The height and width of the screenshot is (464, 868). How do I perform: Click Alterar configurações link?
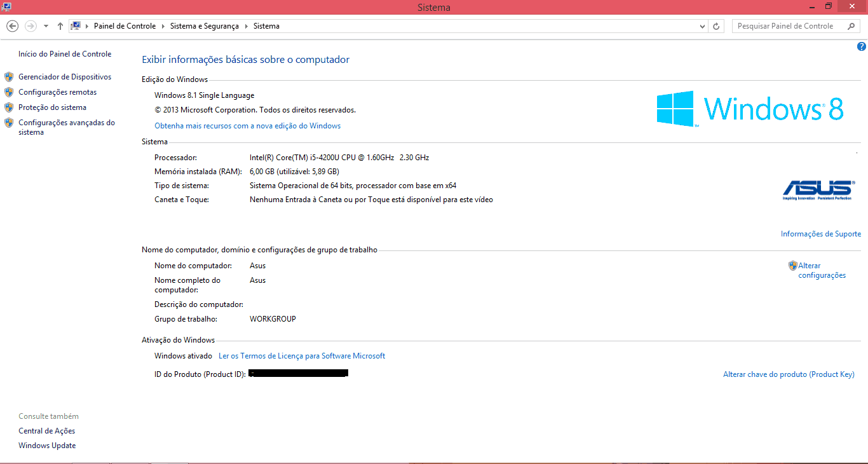point(822,270)
